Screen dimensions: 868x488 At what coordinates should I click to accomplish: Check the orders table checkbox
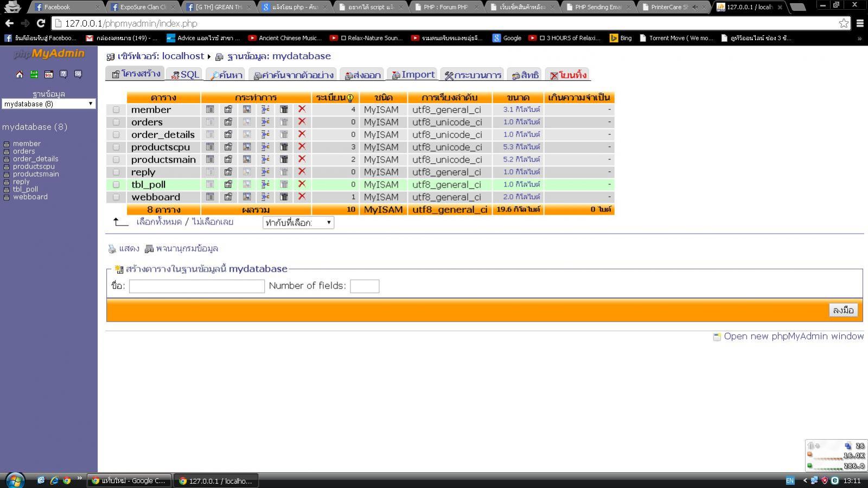pyautogui.click(x=116, y=122)
